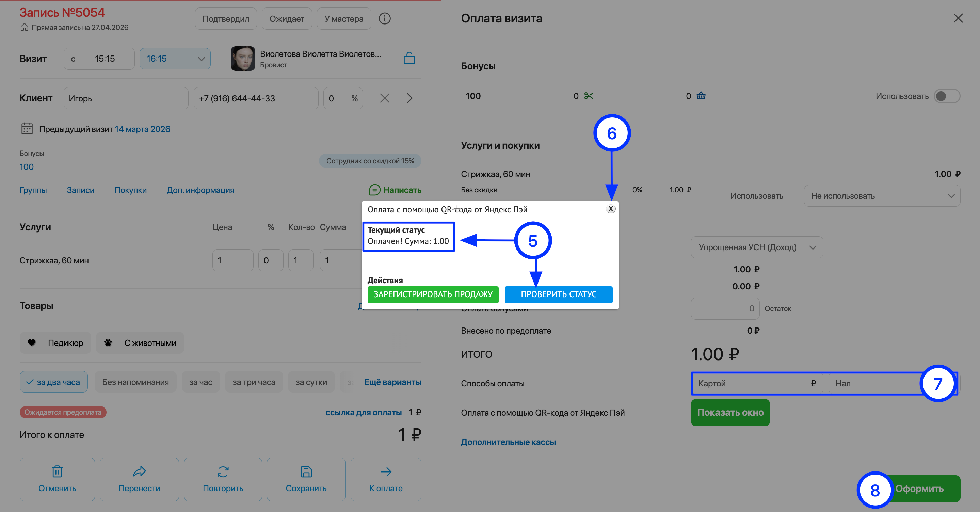
Task: Open the Группы tab
Action: [33, 190]
